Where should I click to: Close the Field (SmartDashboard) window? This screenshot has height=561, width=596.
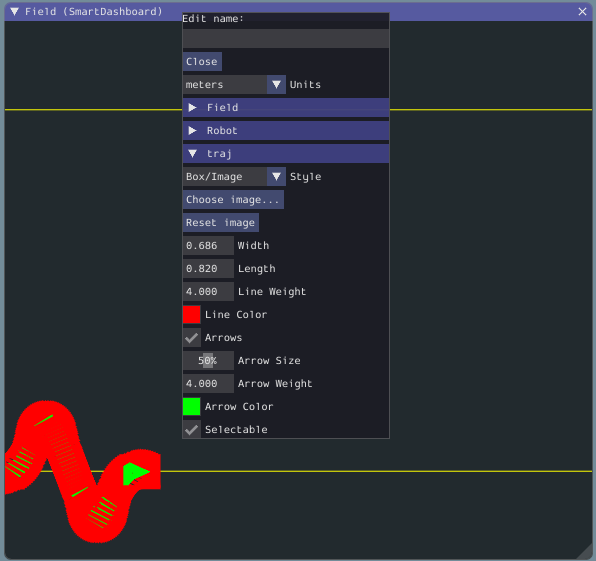[x=582, y=11]
